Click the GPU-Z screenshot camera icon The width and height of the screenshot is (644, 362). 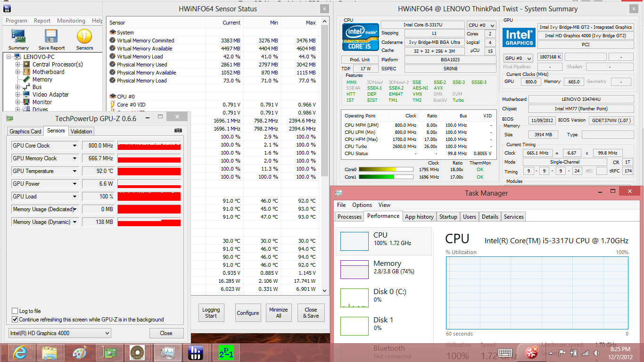(x=178, y=131)
